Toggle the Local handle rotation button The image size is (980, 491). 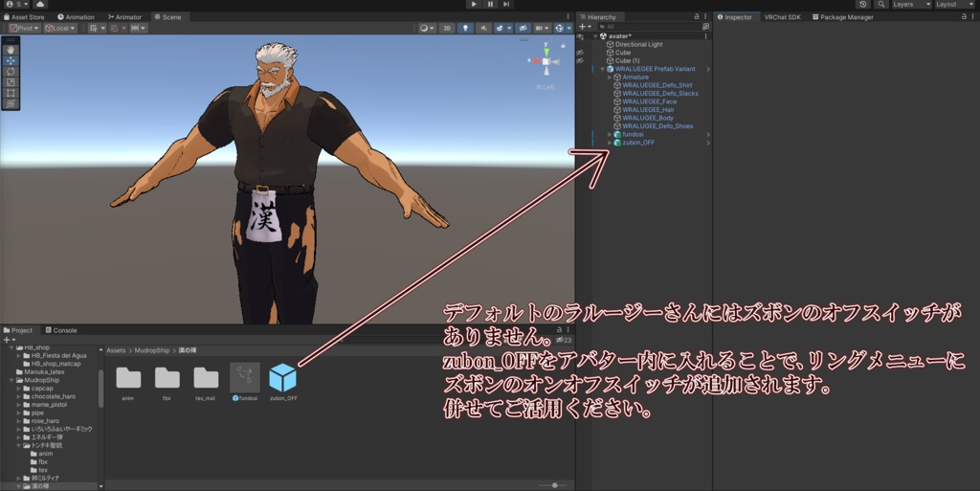(x=60, y=28)
